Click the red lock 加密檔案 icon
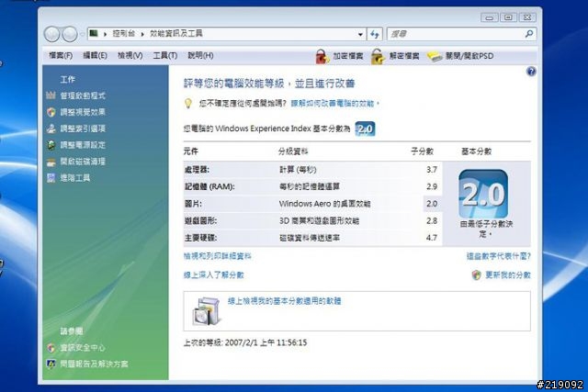Image resolution: width=588 pixels, height=392 pixels. [322, 57]
